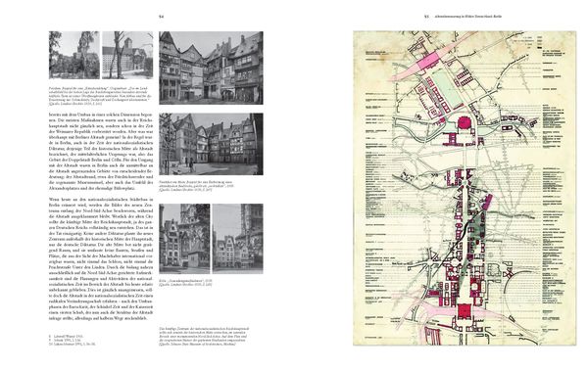The width and height of the screenshot is (588, 370).
Task: Click the page 55 running header text
Action: pos(468,17)
